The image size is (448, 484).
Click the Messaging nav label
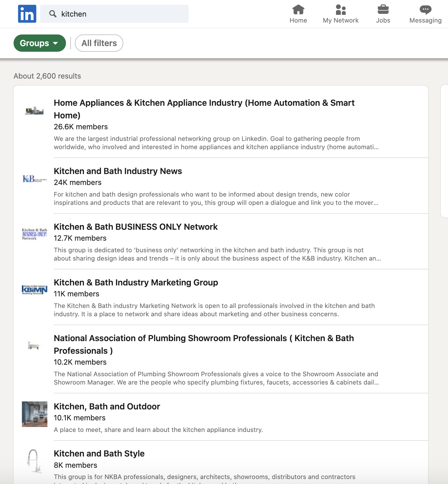(425, 20)
